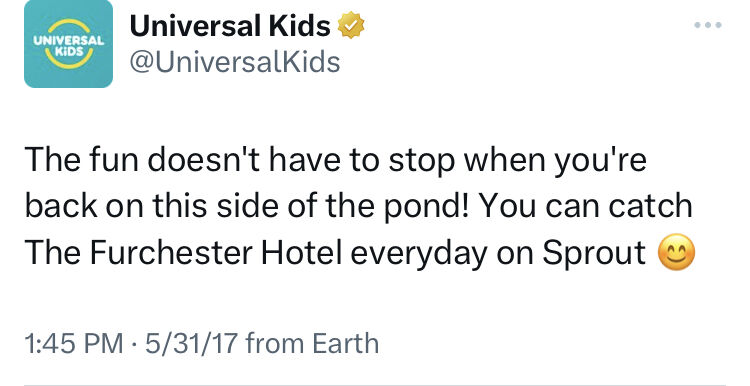Click the 1:45 PM timestamp

click(x=73, y=343)
